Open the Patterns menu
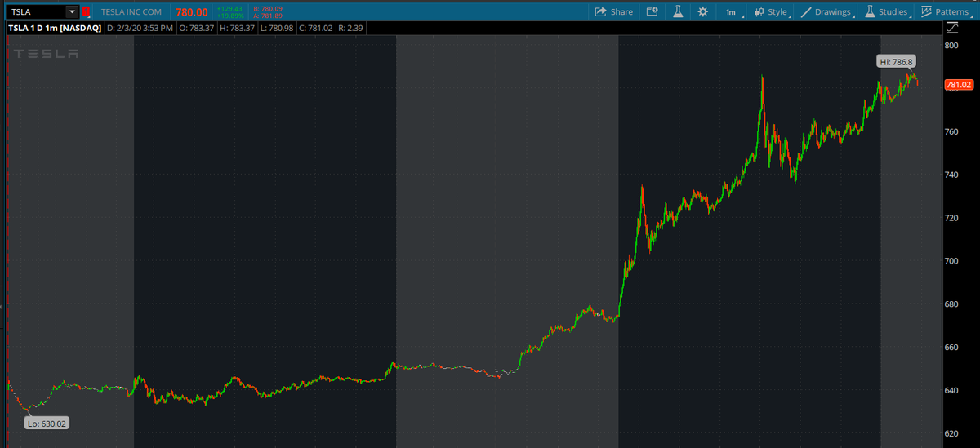This screenshot has height=448, width=980. click(947, 11)
